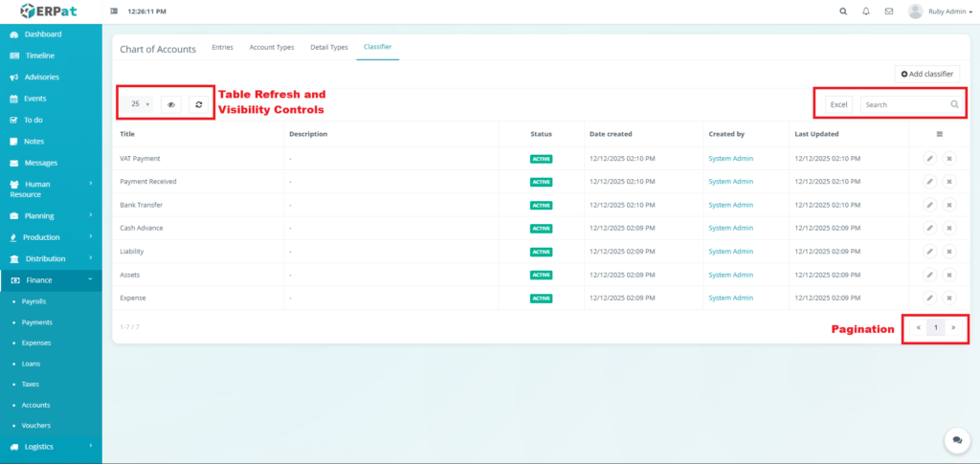The height and width of the screenshot is (464, 980).
Task: Open the mail envelope icon in header
Action: click(889, 11)
